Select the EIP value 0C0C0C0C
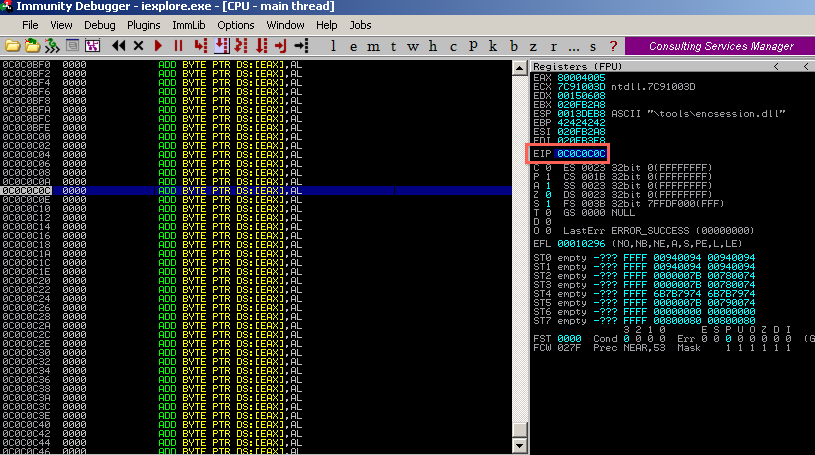The height and width of the screenshot is (455, 815). tap(581, 153)
